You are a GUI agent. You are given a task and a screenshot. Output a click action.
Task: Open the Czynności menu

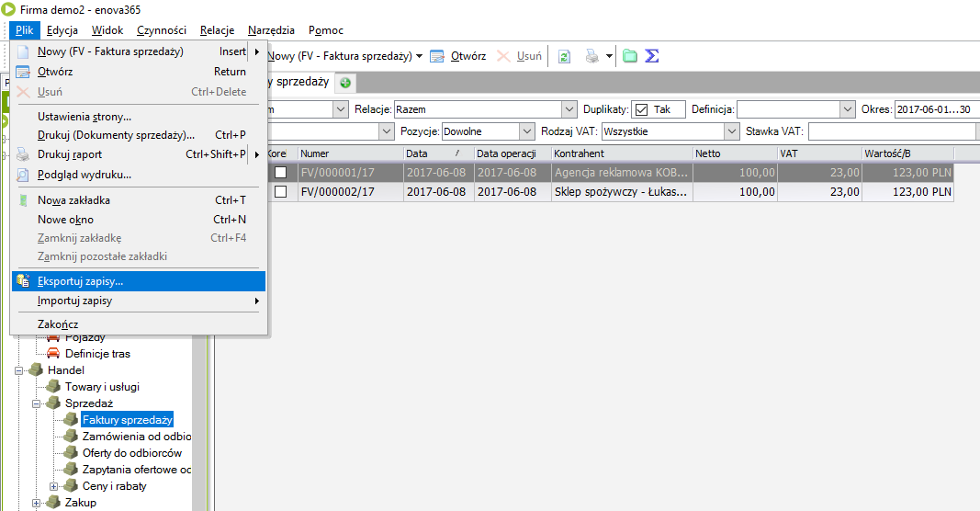click(x=162, y=30)
